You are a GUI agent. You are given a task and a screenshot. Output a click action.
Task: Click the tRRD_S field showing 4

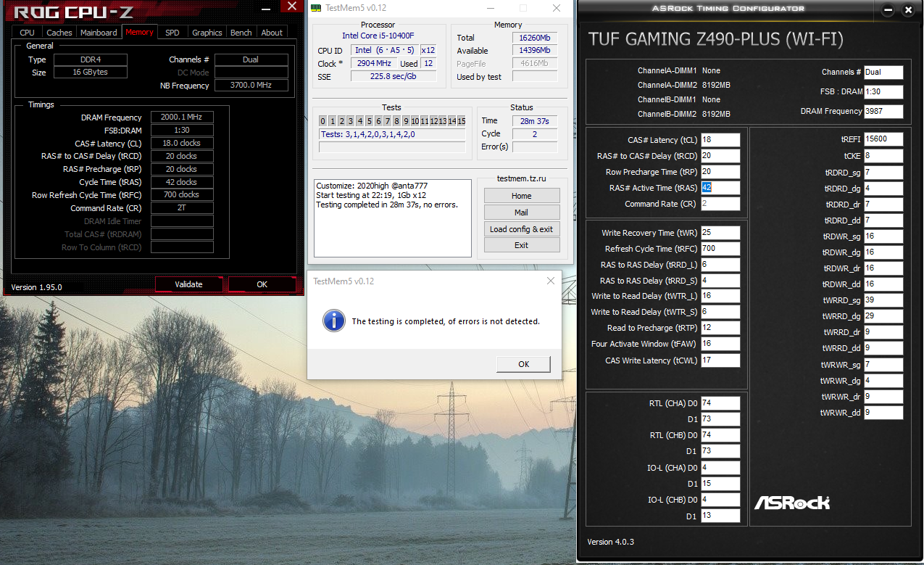pos(720,281)
